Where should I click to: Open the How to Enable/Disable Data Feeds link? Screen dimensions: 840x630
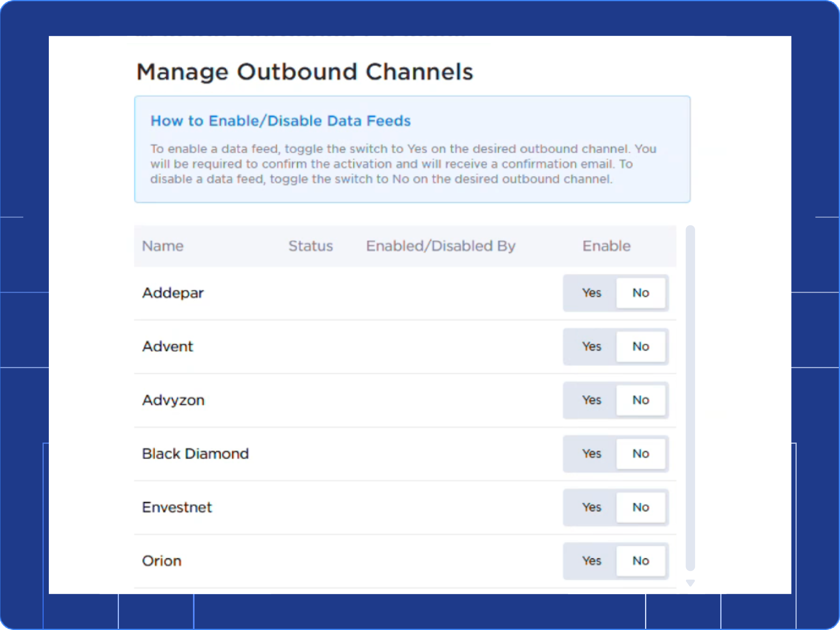[x=280, y=121]
